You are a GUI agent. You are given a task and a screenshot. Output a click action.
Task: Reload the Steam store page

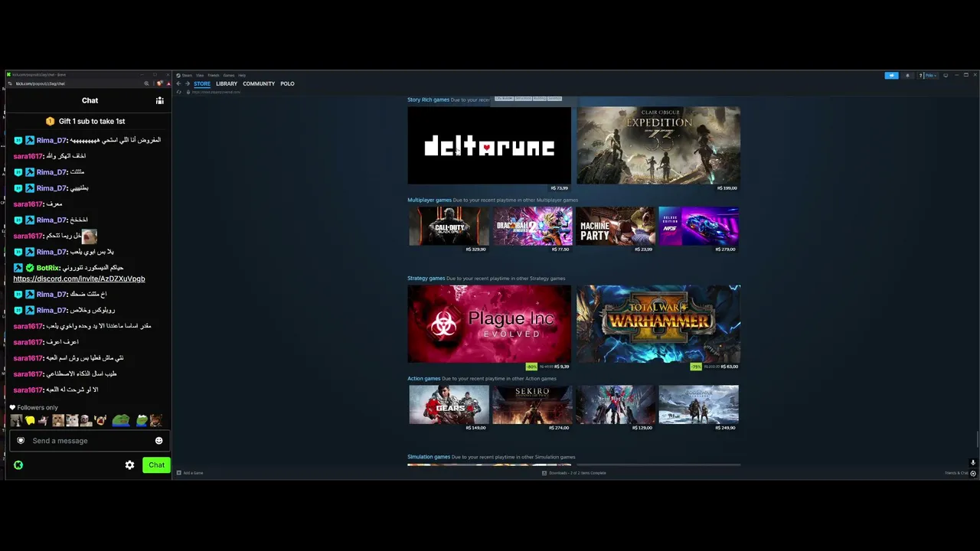coord(179,92)
